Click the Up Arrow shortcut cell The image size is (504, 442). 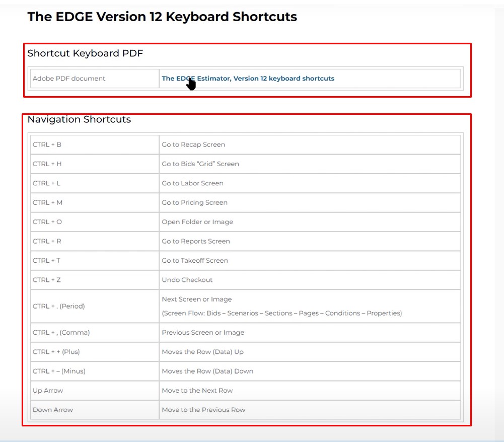click(48, 391)
